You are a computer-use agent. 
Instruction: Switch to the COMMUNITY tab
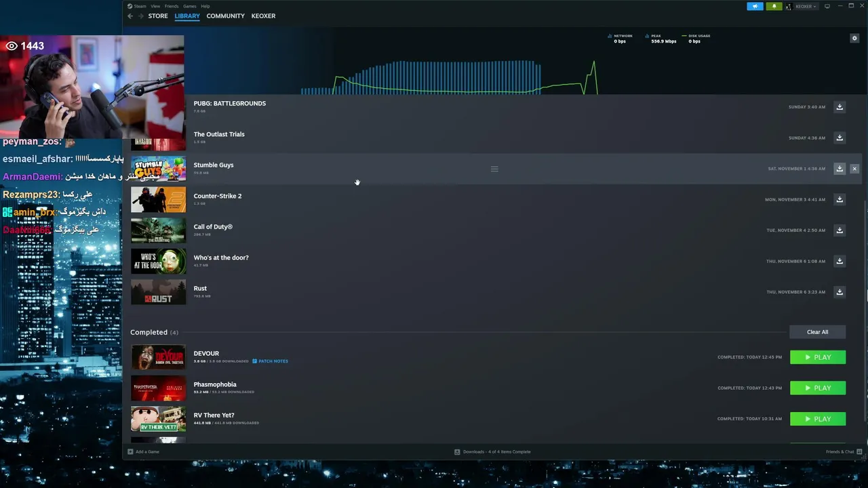point(226,16)
